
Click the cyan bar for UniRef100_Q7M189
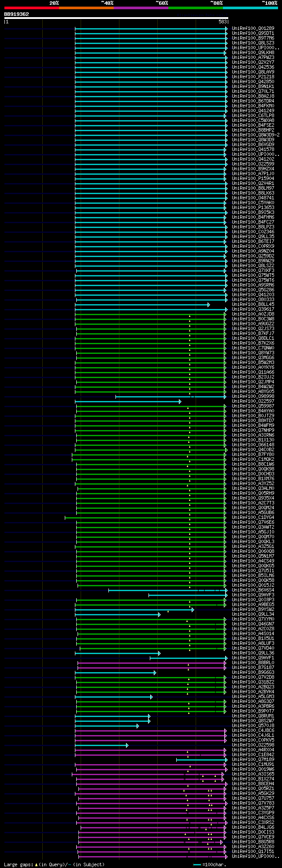click(x=202, y=759)
